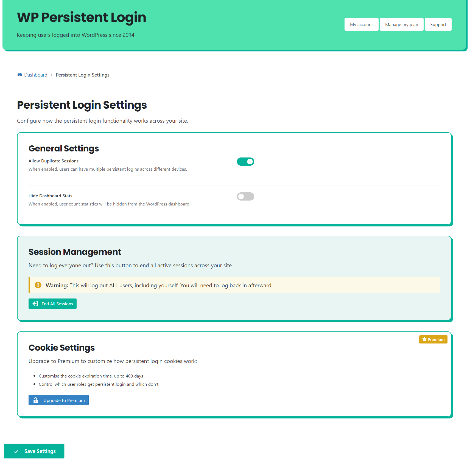This screenshot has width=470, height=476.
Task: Enable the Hide Dashboard Stats toggle
Action: [245, 196]
